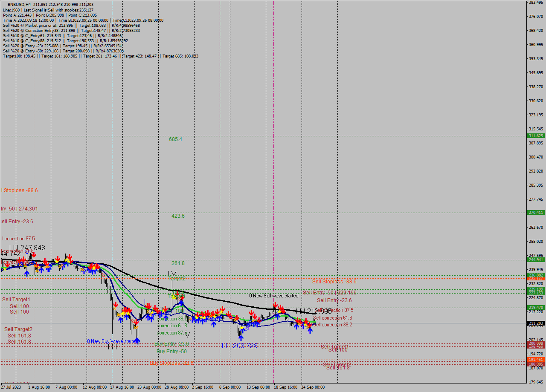Screen dimensions: 546x392
Task: Click the green 270.411 price level label
Action: pos(536,212)
